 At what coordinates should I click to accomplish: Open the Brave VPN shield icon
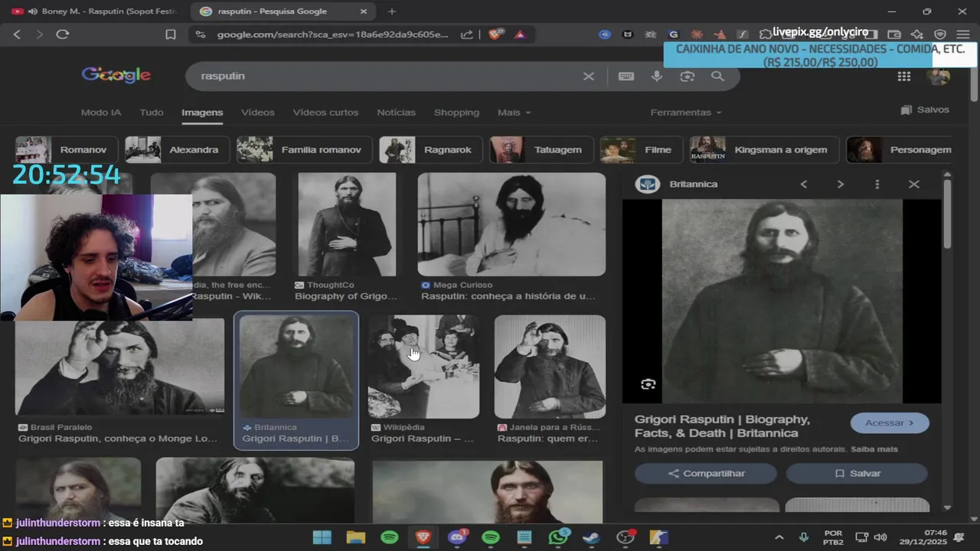click(940, 34)
